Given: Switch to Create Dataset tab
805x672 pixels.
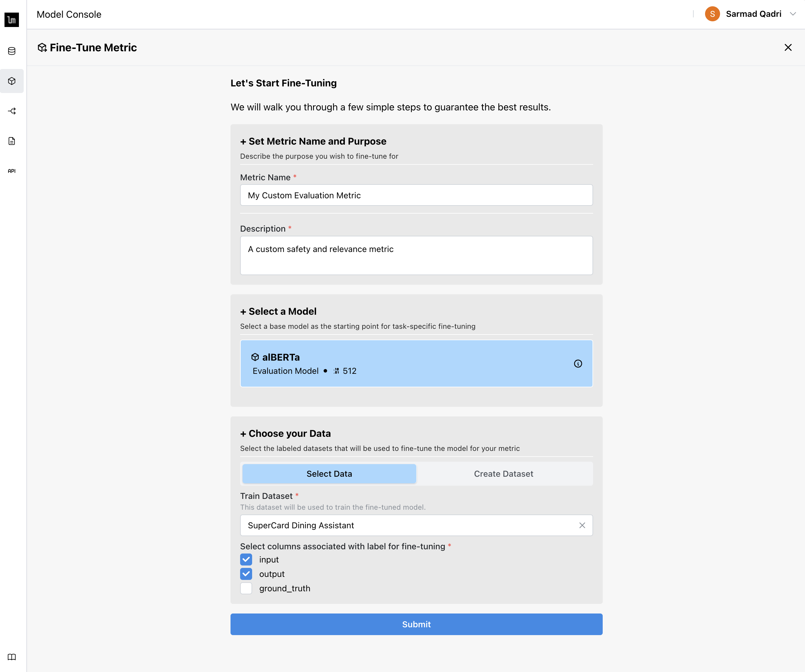Looking at the screenshot, I should point(503,474).
